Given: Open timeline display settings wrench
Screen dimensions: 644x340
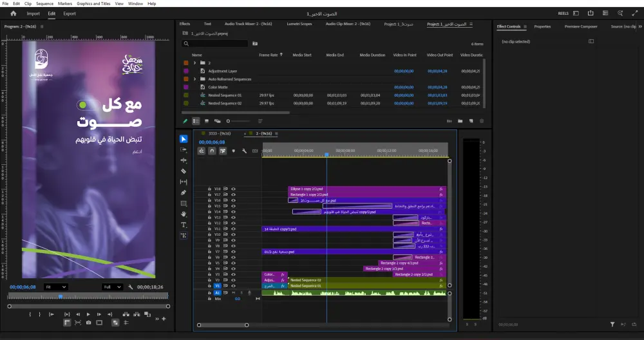Looking at the screenshot, I should click(244, 151).
